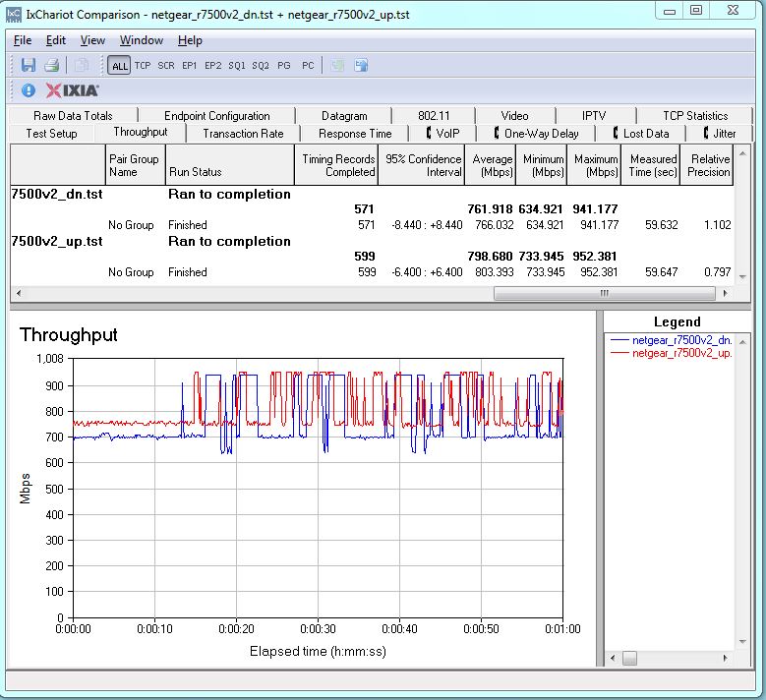The image size is (766, 700).
Task: Click the Print icon in toolbar
Action: 52,65
